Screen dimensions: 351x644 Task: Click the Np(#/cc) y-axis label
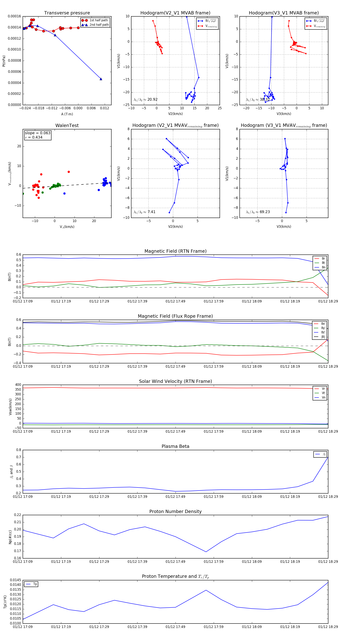click(x=10, y=537)
